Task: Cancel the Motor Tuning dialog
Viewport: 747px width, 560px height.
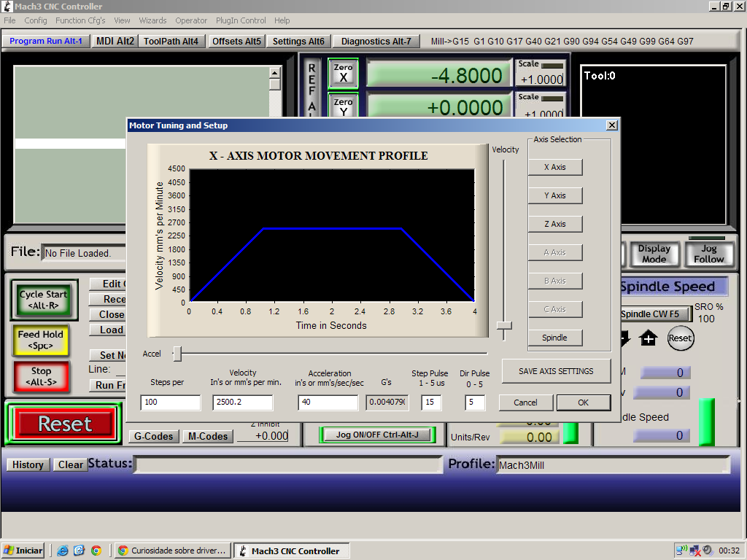Action: pyautogui.click(x=525, y=402)
